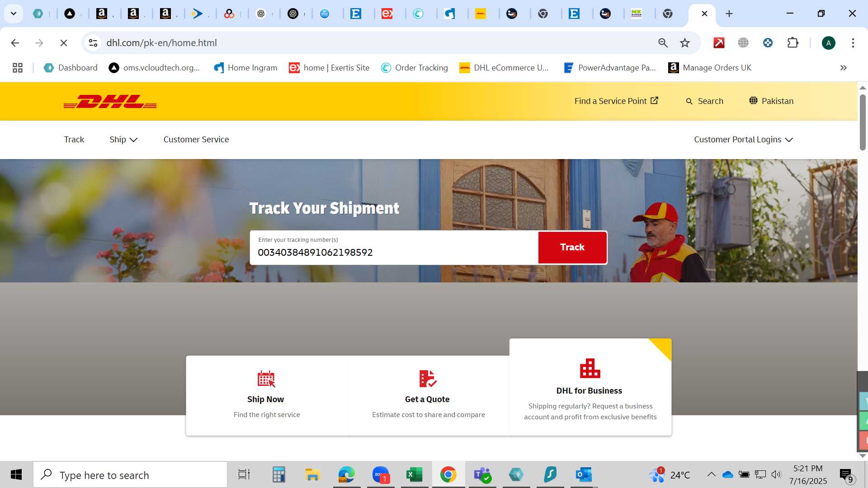Click the DHL for Business building icon
The width and height of the screenshot is (868, 488).
[x=590, y=368]
